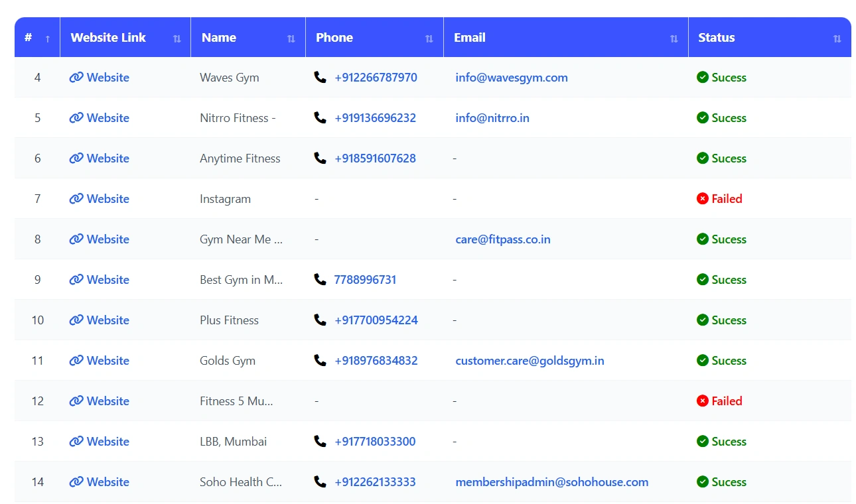Click the red Failed icon on the Instagram row
The width and height of the screenshot is (856, 504).
click(702, 198)
